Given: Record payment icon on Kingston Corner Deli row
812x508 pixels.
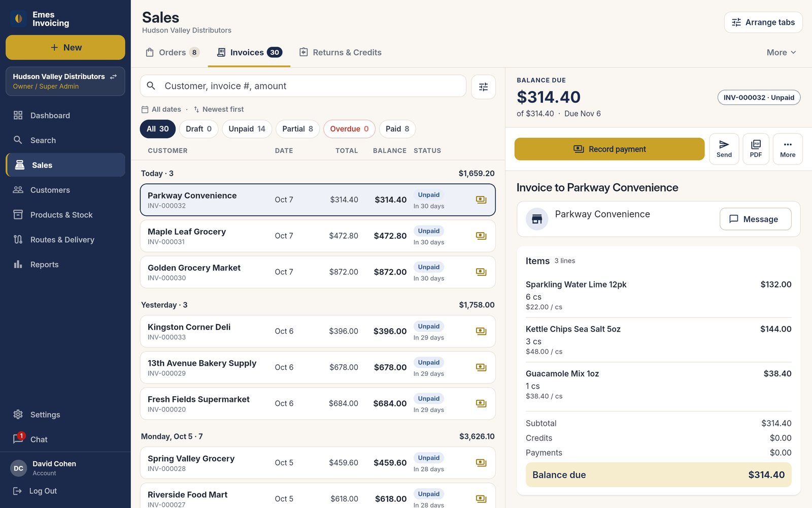Looking at the screenshot, I should [x=481, y=332].
